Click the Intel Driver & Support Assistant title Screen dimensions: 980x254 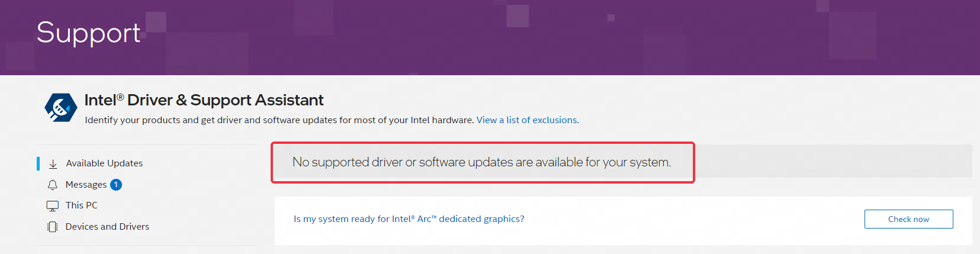(x=204, y=100)
